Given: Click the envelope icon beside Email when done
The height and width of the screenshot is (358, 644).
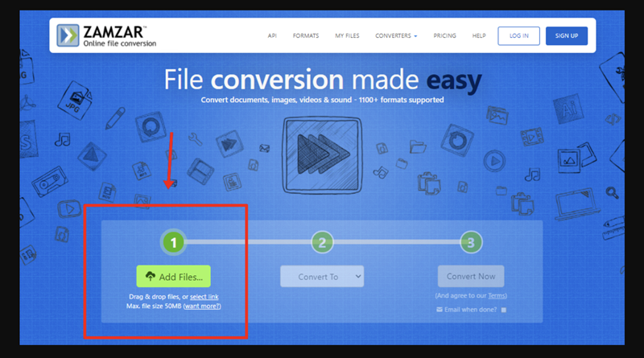Looking at the screenshot, I should (x=440, y=309).
